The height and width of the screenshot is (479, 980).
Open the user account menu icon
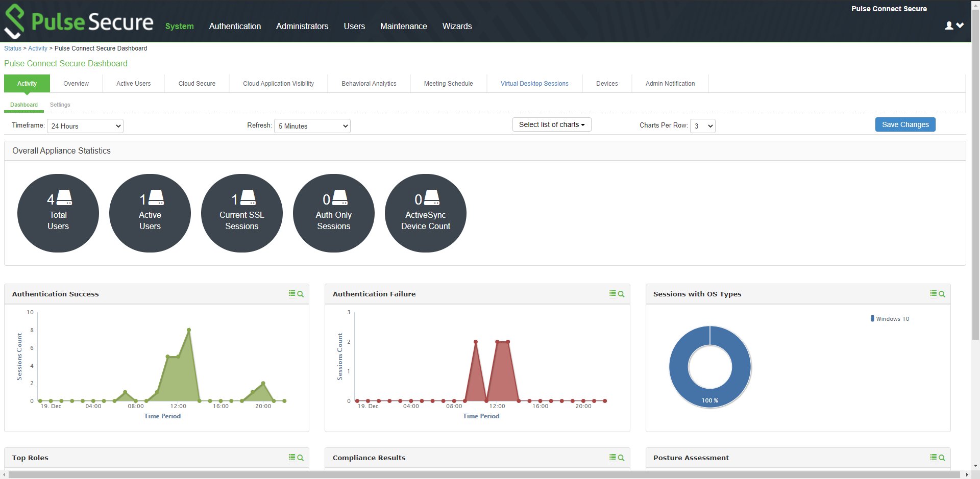pos(954,26)
